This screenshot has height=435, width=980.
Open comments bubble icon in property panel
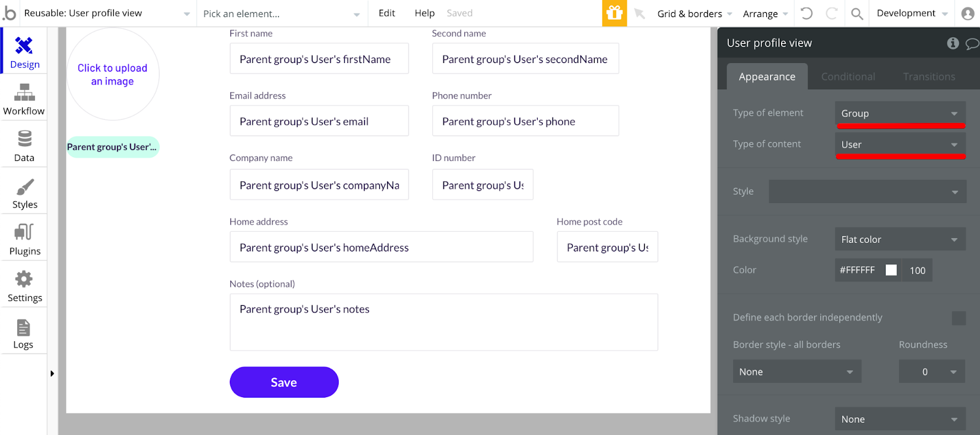(x=972, y=43)
